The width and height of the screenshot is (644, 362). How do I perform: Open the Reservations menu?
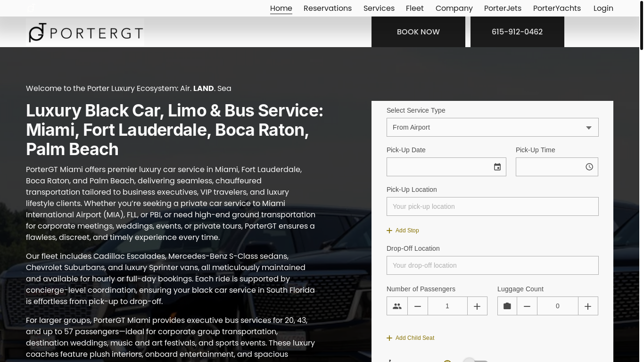[328, 8]
